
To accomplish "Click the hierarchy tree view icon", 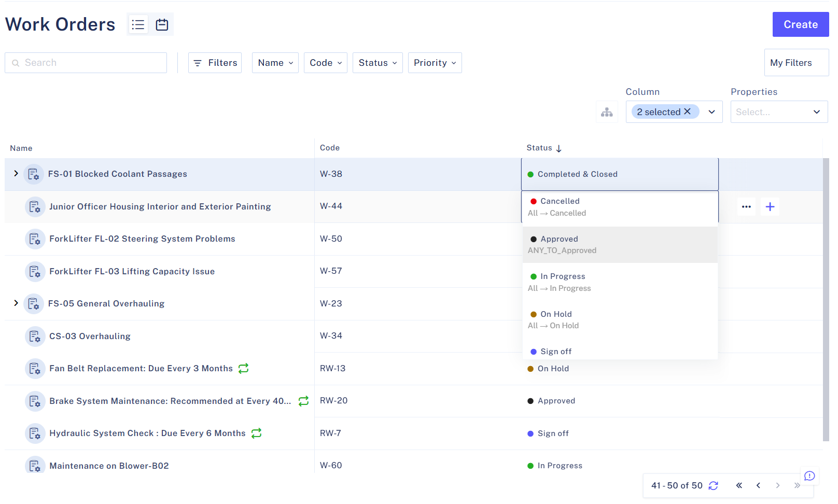I will click(607, 112).
